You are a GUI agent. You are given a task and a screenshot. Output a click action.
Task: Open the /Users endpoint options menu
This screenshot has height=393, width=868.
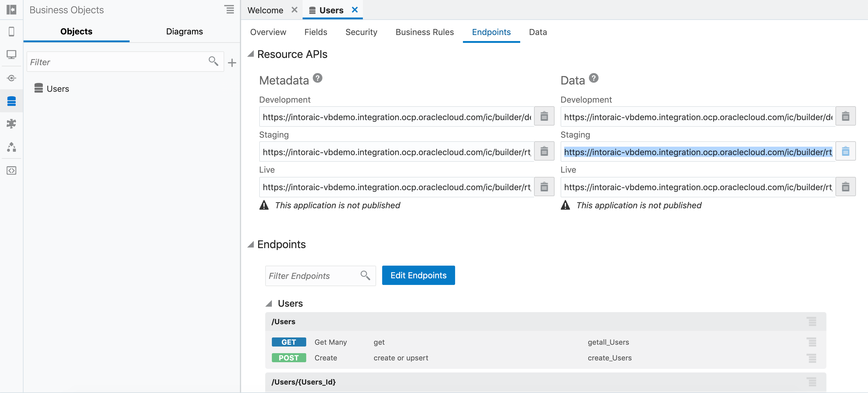pos(812,321)
